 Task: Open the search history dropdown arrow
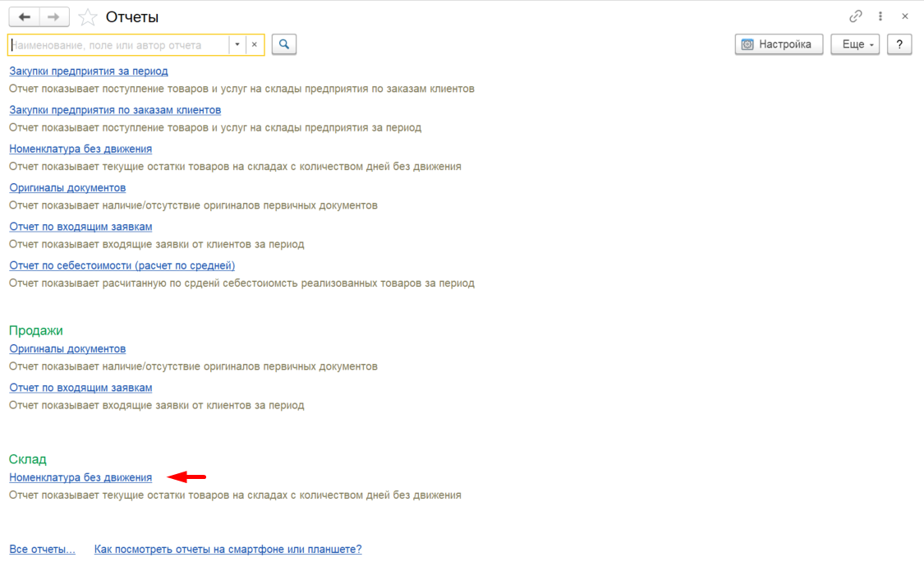[x=237, y=45]
